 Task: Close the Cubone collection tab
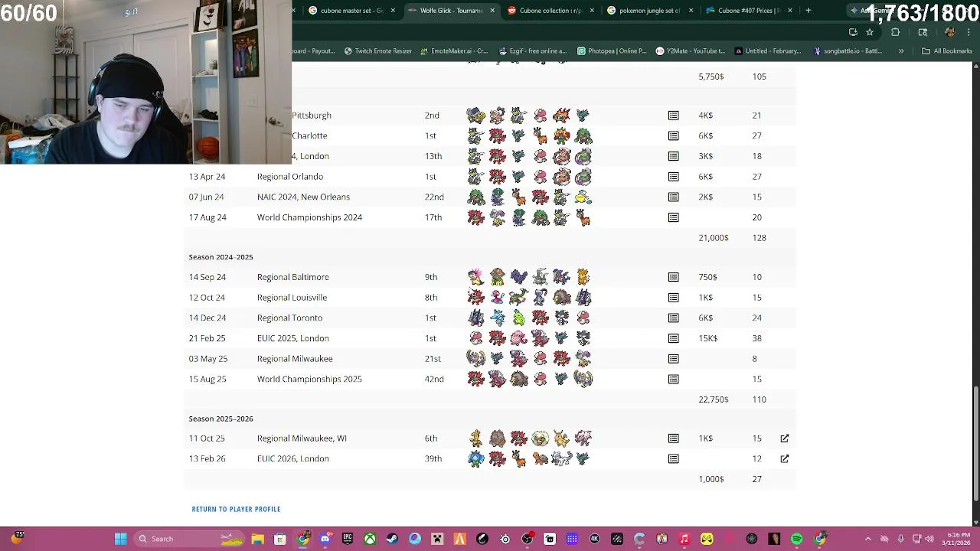pyautogui.click(x=592, y=11)
